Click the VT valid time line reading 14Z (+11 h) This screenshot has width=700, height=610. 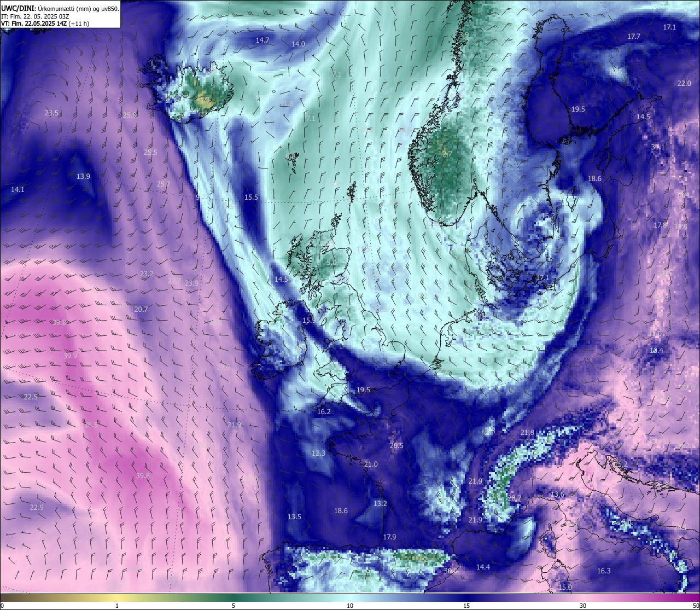click(45, 24)
